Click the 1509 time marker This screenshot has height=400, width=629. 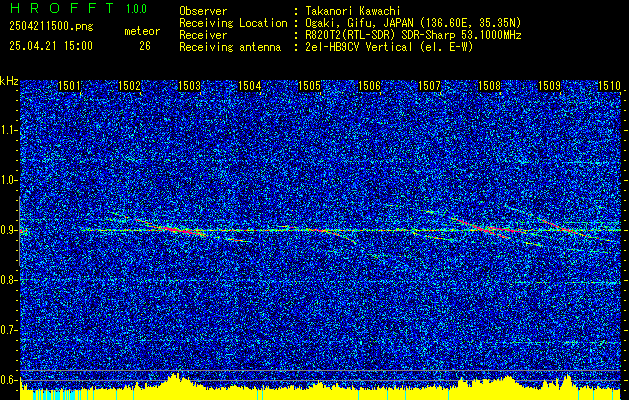[x=549, y=85]
